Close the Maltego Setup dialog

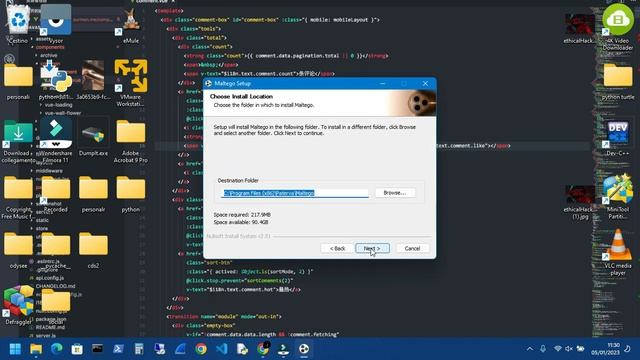point(425,83)
